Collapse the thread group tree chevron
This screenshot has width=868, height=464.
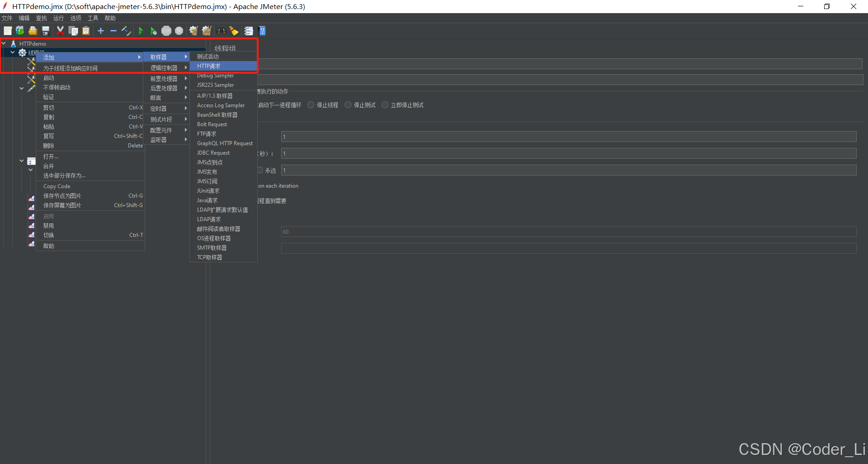(13, 52)
